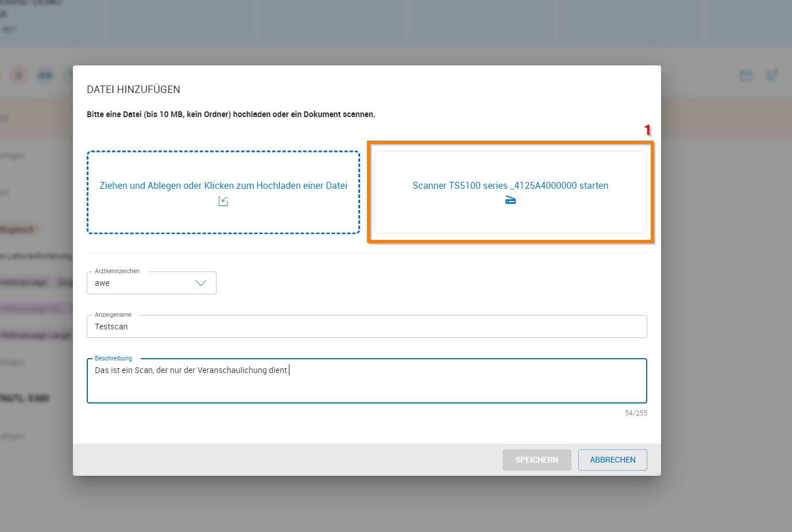Click the blue circular badge in the left sidebar

click(45, 75)
